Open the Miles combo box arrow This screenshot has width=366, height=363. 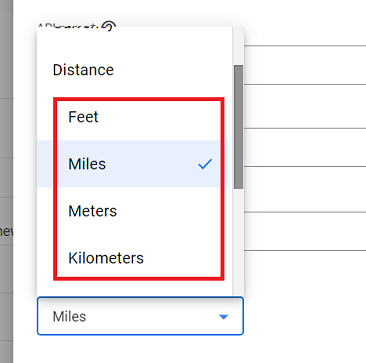click(223, 317)
